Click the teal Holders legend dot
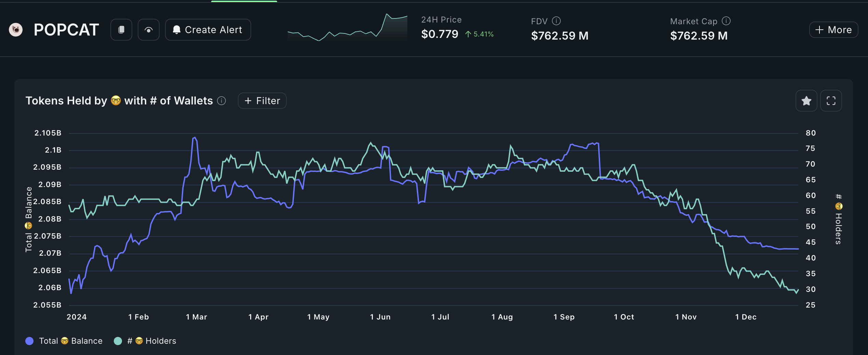 point(118,341)
